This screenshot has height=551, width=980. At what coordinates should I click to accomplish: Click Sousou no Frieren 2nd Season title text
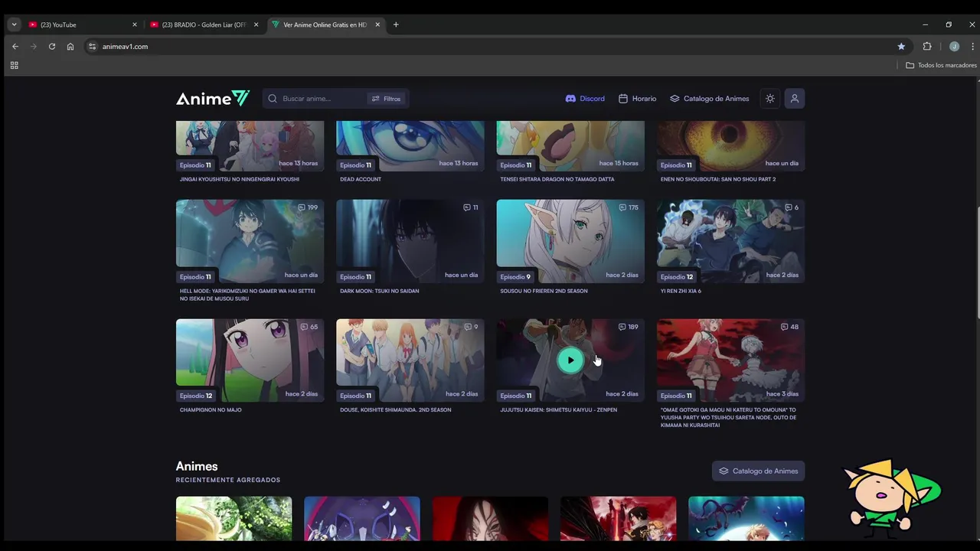click(544, 291)
